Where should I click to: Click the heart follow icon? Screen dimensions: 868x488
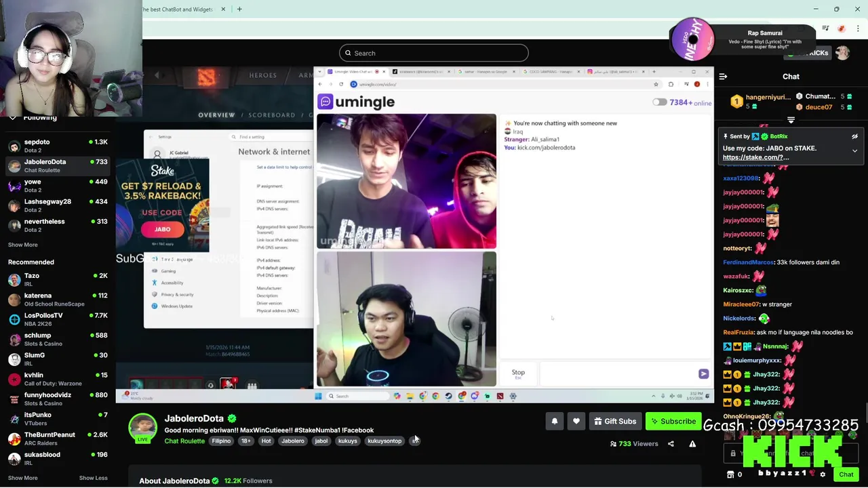coord(576,422)
